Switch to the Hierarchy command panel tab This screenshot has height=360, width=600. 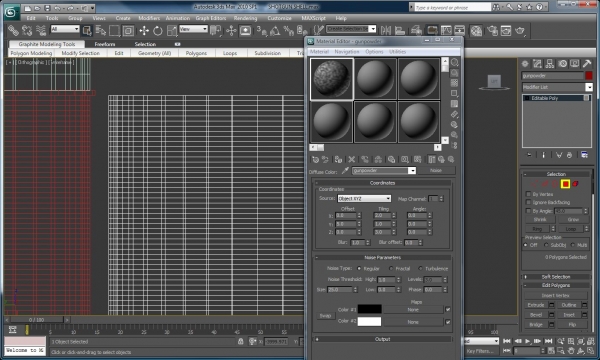pyautogui.click(x=550, y=64)
